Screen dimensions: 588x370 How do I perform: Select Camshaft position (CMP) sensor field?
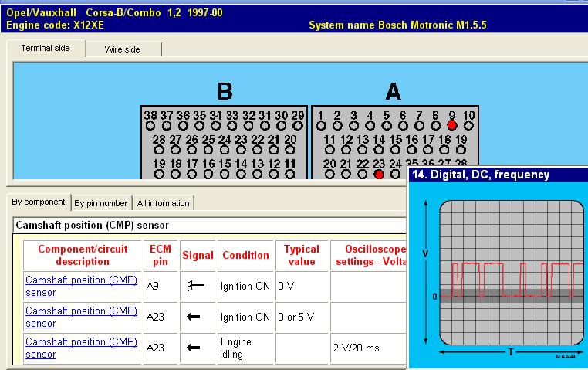210,225
